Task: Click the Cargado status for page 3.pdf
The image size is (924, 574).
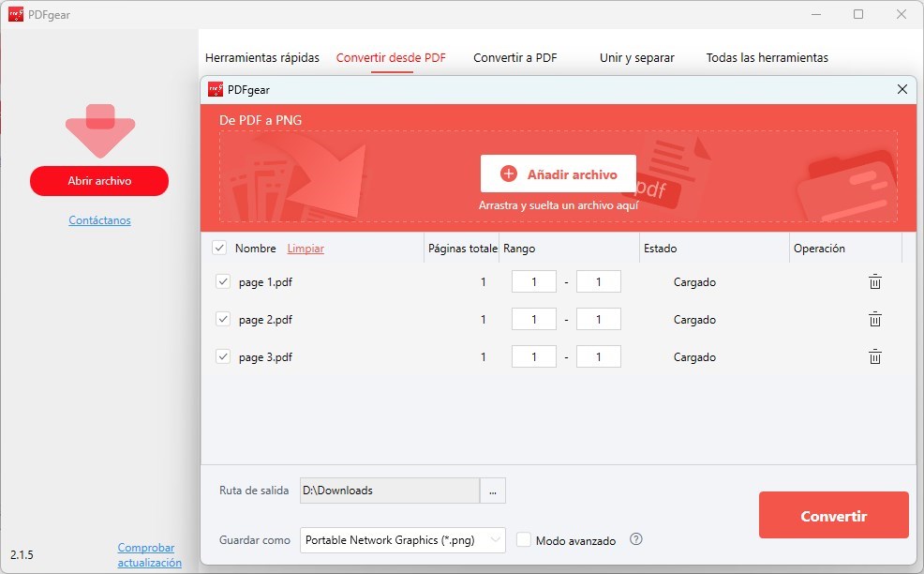Action: (x=694, y=357)
